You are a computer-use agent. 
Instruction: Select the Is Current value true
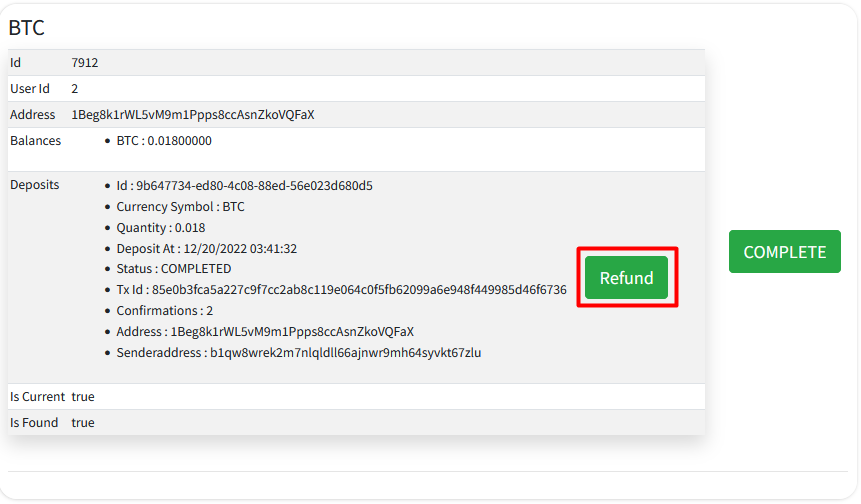[x=83, y=397]
